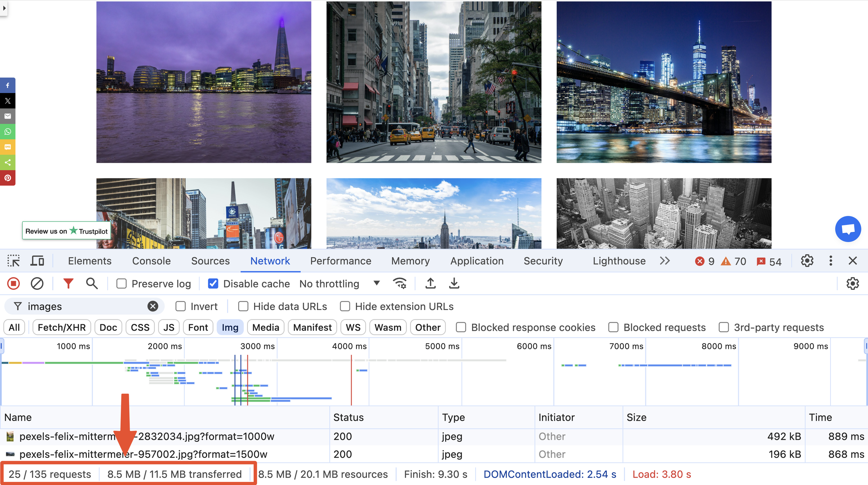The image size is (868, 485).
Task: Click the issues flag count 54
Action: click(x=769, y=261)
